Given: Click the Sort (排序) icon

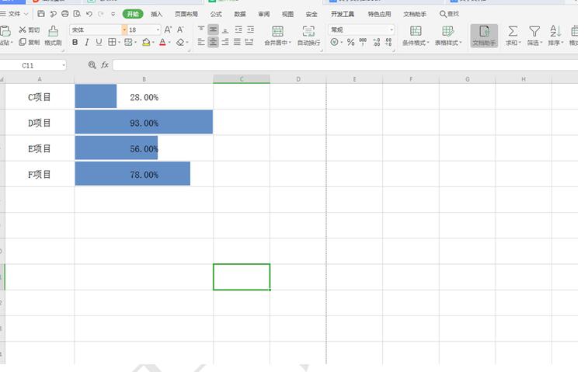Looking at the screenshot, I should coord(555,31).
